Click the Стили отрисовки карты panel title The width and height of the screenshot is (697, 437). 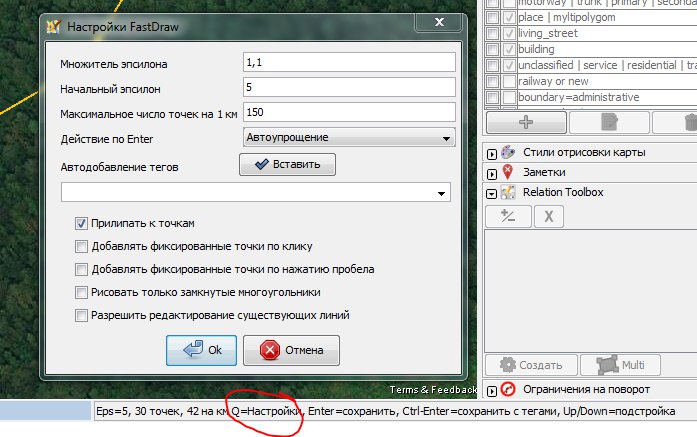click(x=584, y=152)
